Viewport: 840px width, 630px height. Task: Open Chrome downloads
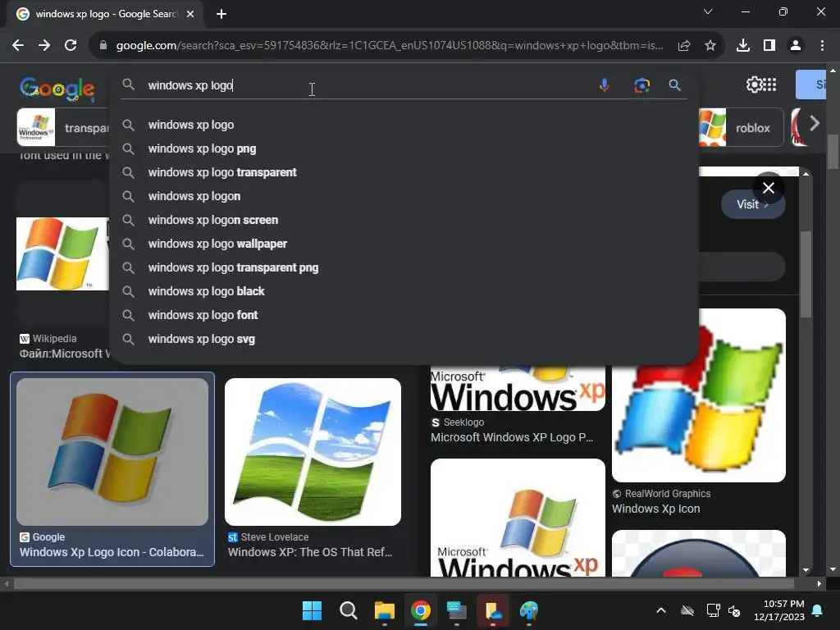743,46
